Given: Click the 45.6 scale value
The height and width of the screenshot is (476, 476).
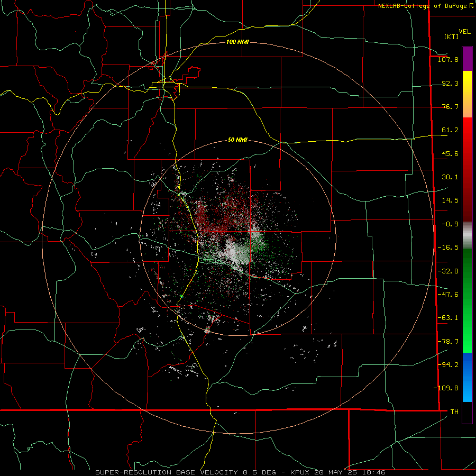Looking at the screenshot, I should 450,153.
